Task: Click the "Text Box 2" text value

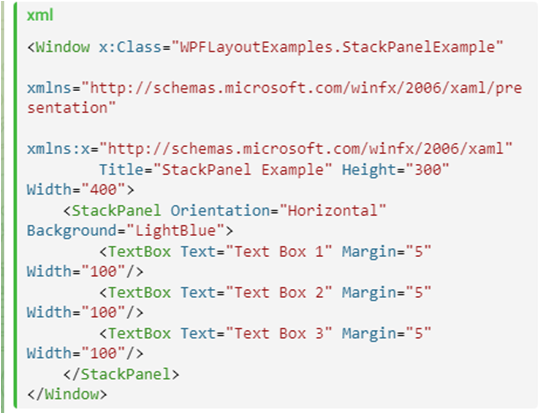Action: 279,293
